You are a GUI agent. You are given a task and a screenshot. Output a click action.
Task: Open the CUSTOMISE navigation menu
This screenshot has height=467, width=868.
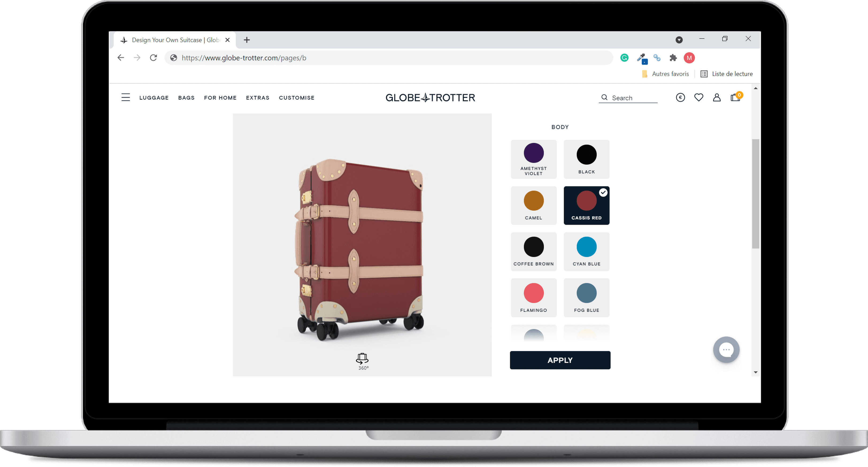pos(297,97)
